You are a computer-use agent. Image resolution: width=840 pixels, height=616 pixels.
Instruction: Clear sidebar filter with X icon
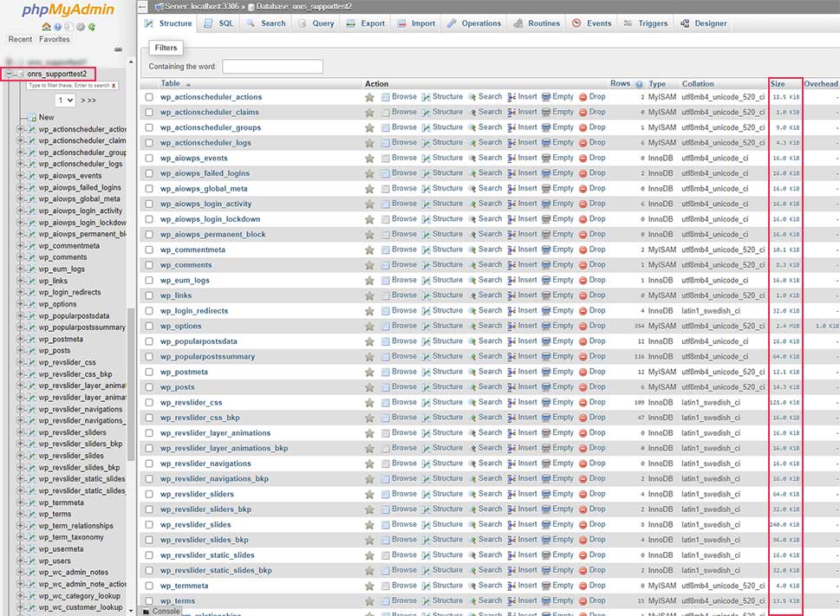tap(114, 86)
